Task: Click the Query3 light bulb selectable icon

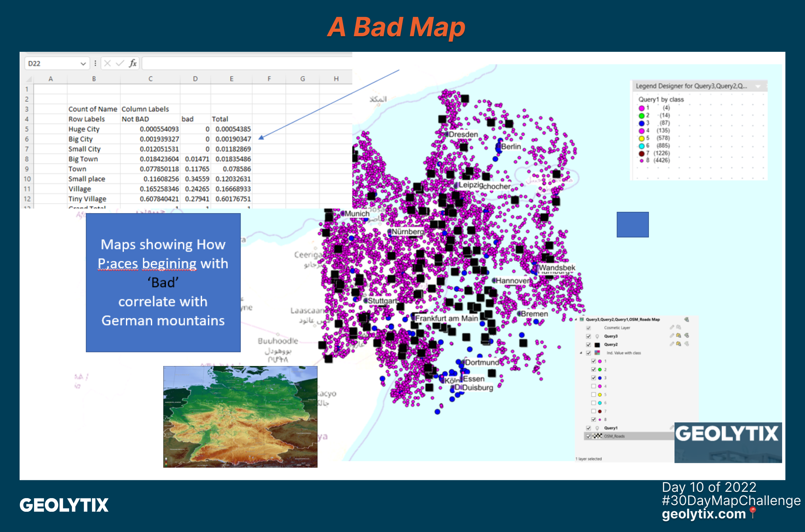Action: pos(597,336)
